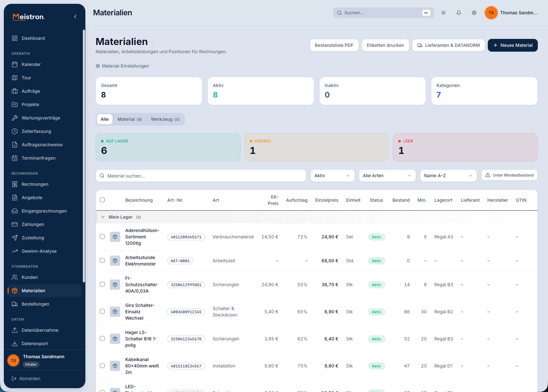Screen dimensions: 548x392
Task: Open Zeiterfassung in the sidebar
Action: click(45, 131)
